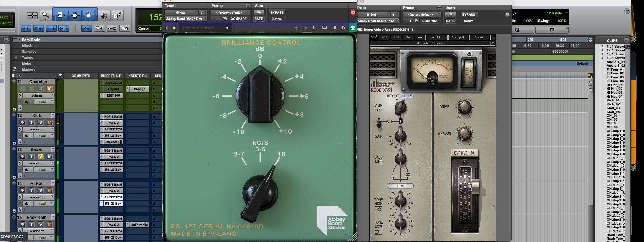Record-enable the Hi Hat track

click(x=22, y=190)
